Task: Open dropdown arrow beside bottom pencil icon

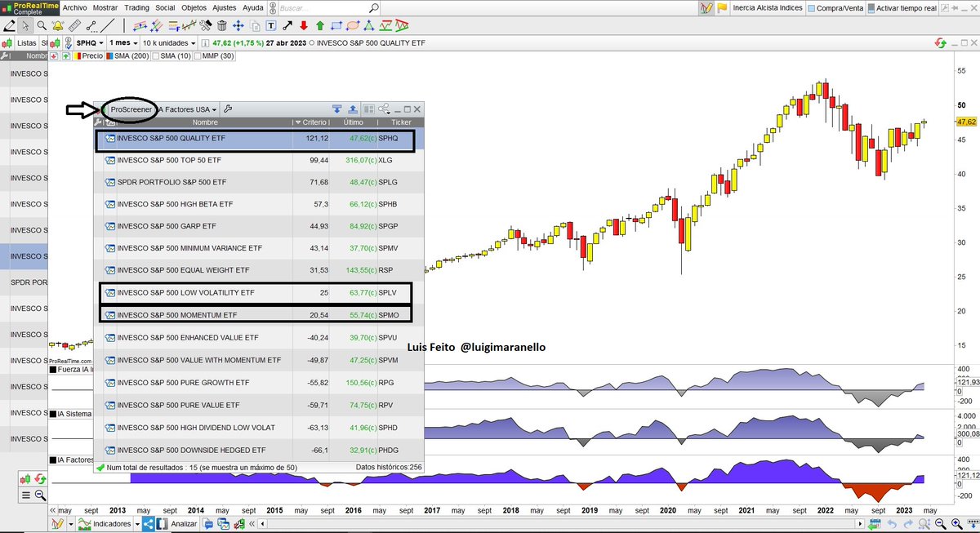Action: click(71, 524)
